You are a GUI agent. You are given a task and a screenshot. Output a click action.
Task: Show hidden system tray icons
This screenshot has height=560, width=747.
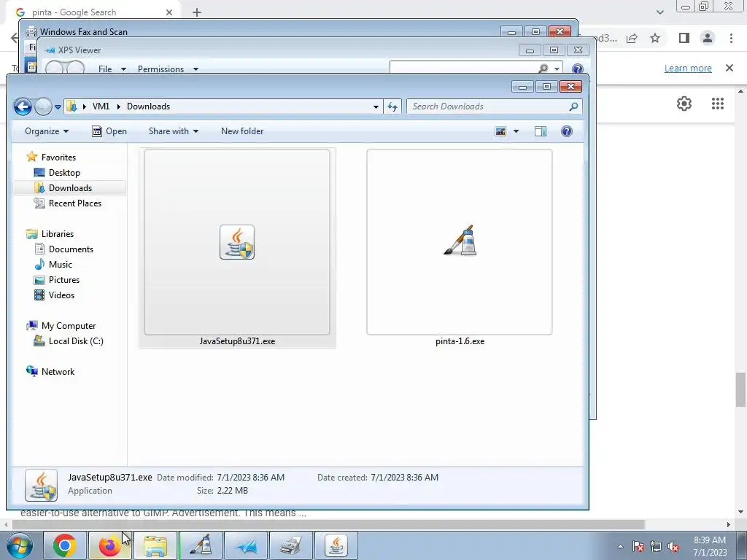point(620,546)
